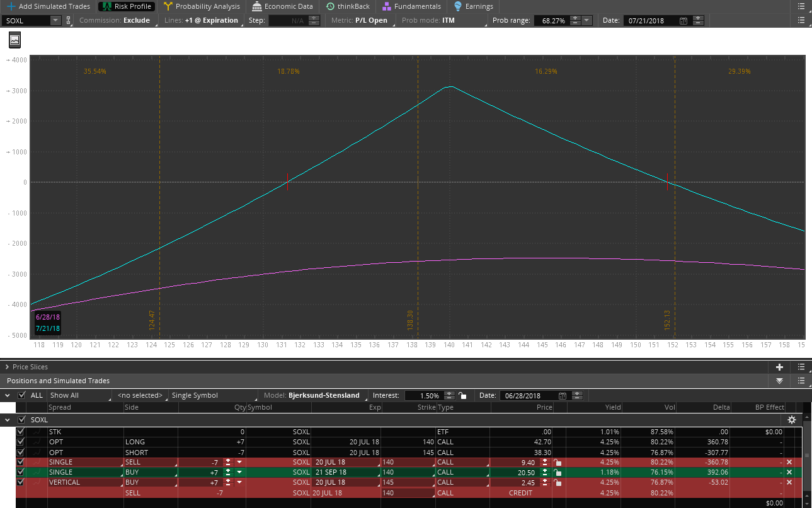Remove the SINGLE BUY 21 SEP 18 trade
Image resolution: width=812 pixels, height=508 pixels.
pos(789,472)
